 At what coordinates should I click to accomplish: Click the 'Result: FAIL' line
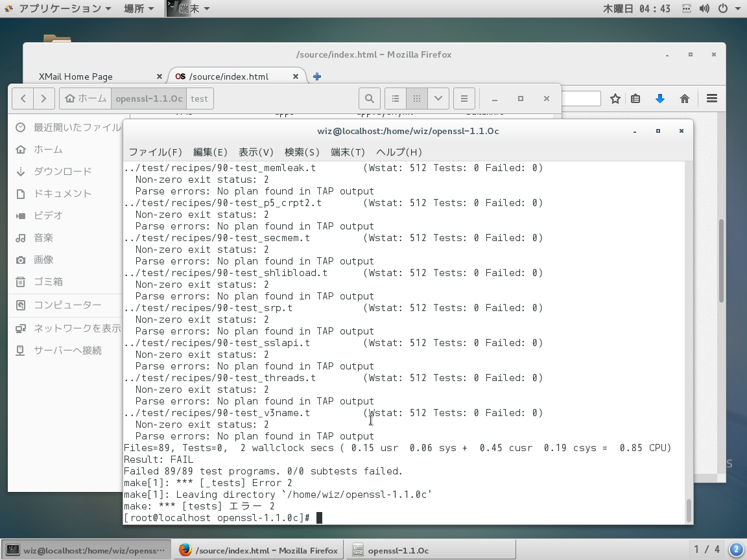coord(158,460)
